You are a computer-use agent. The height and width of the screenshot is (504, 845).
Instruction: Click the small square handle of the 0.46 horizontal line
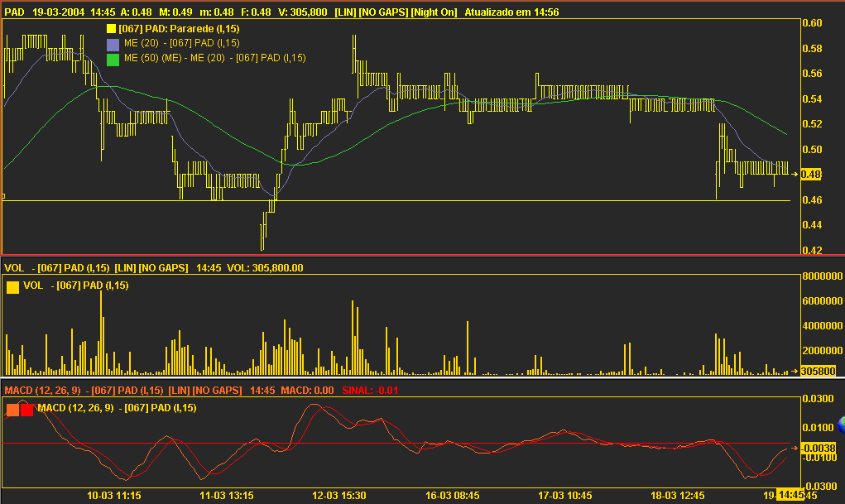3,196
